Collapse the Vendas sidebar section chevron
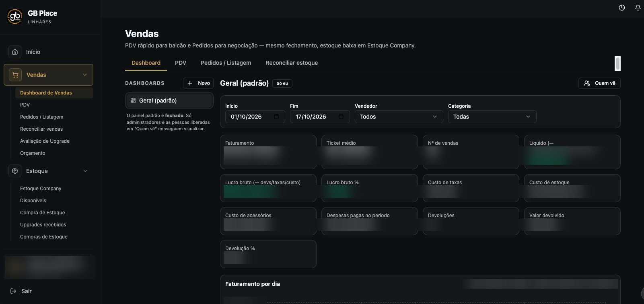Viewport: 644px width, 304px height. click(x=85, y=75)
